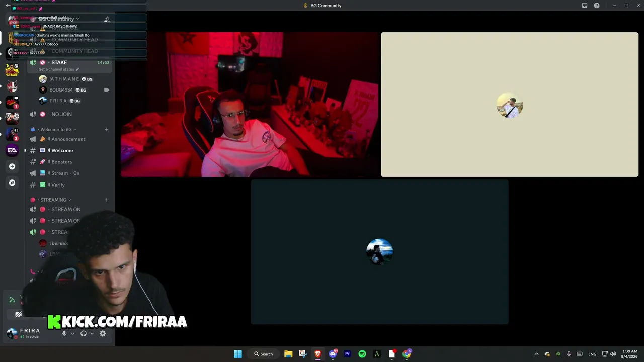Click the taskbar volume icon
The height and width of the screenshot is (362, 644).
[613, 354]
